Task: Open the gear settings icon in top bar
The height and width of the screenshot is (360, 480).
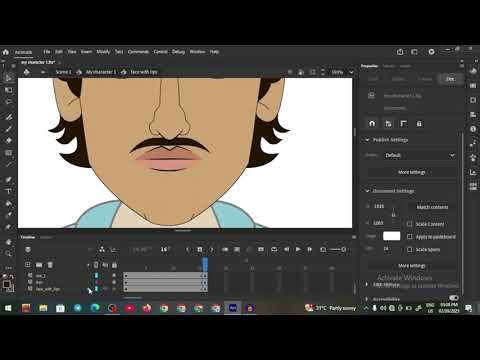Action: [431, 52]
